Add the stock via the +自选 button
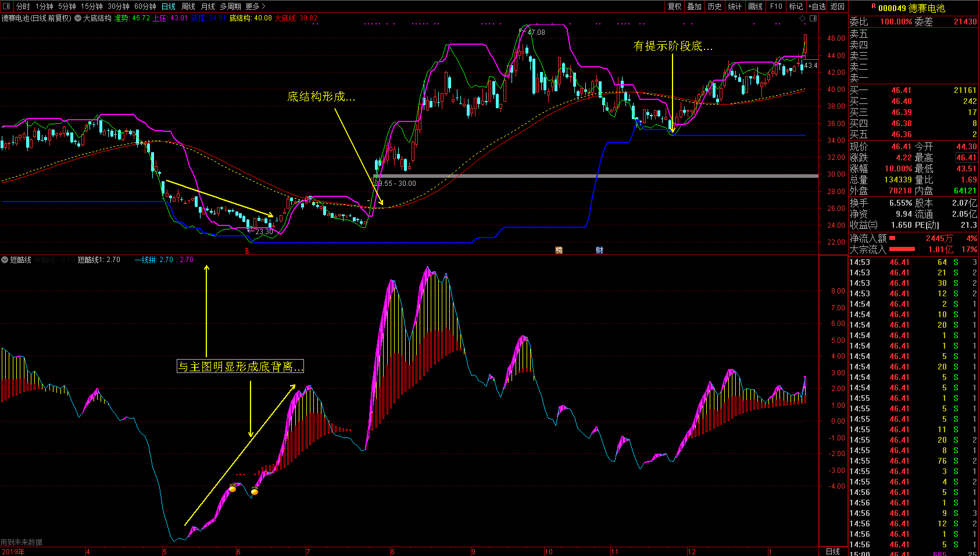 pos(817,6)
